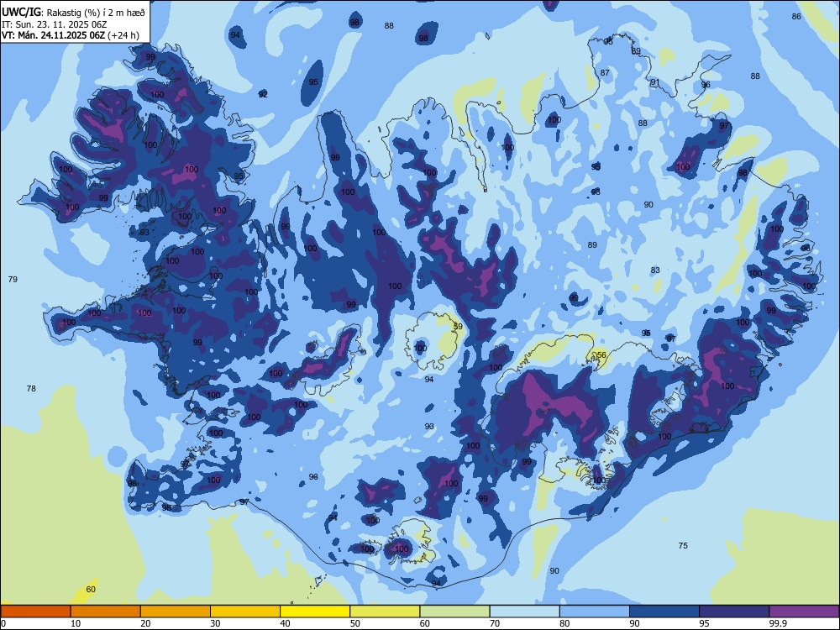Screen dimensions: 840x630
Task: Select the pale blue 70–80 legend swatch
Action: click(524, 612)
